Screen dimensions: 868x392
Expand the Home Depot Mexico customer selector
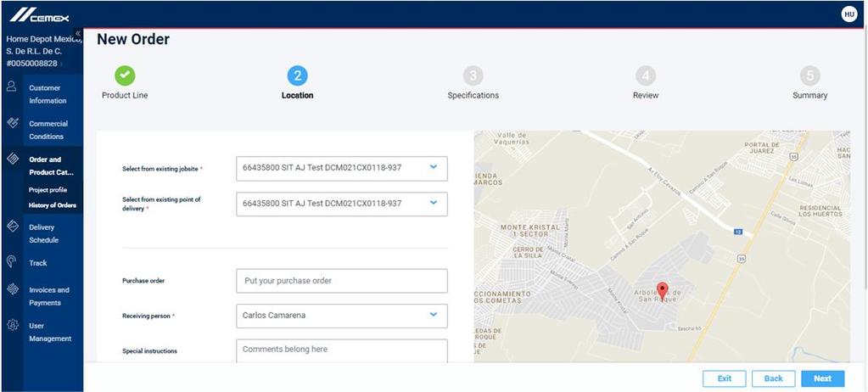point(44,51)
